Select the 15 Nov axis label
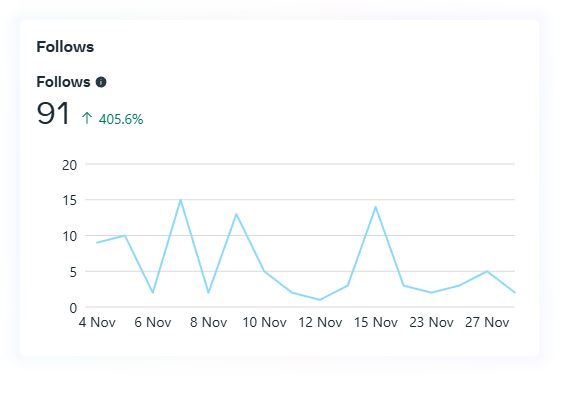Image resolution: width=579 pixels, height=396 pixels. point(376,322)
